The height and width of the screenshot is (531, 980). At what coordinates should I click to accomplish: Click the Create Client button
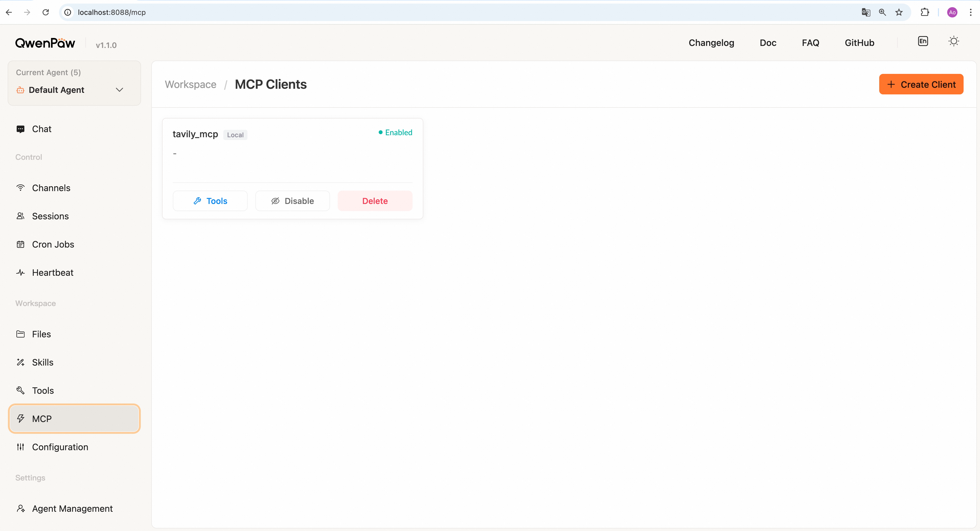[921, 84]
